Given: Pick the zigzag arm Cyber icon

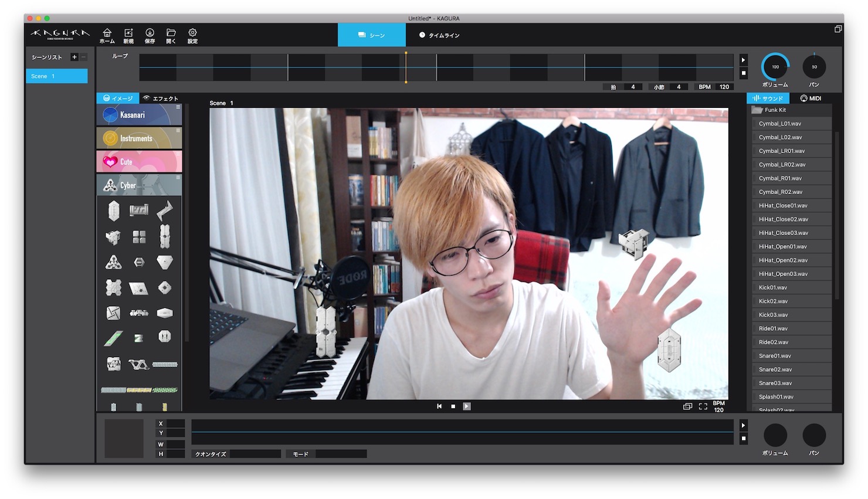Looking at the screenshot, I should (165, 211).
